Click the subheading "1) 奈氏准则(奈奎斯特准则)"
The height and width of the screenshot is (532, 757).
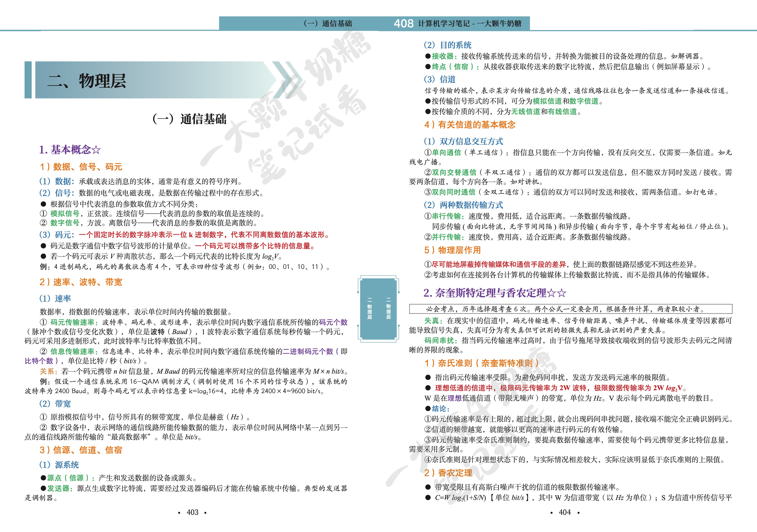coord(482,363)
